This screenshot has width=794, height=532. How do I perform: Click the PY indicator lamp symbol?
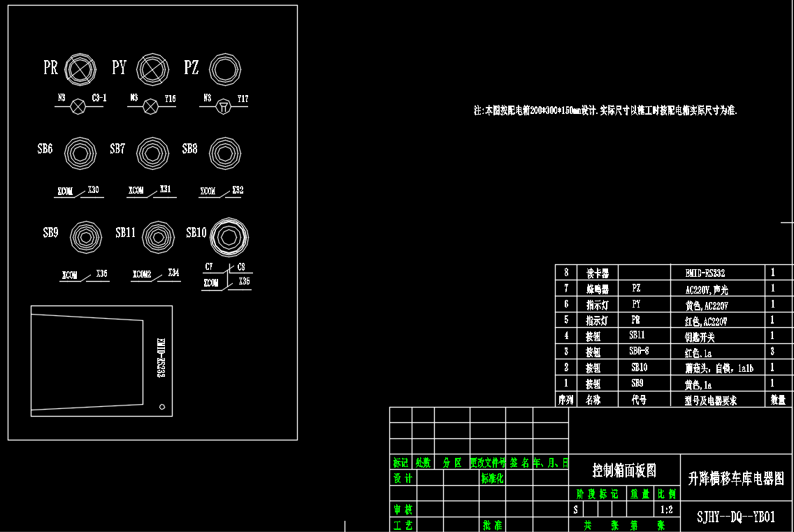click(x=152, y=69)
